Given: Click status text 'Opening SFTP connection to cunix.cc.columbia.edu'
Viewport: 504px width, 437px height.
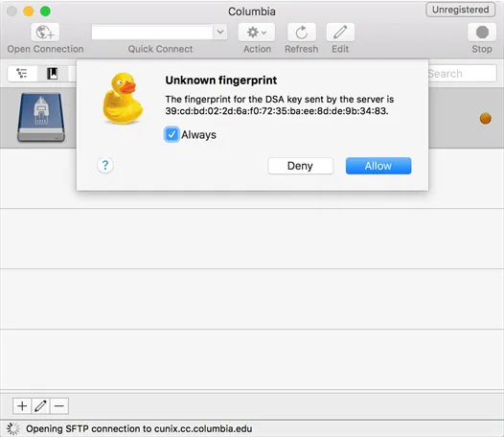Looking at the screenshot, I should (139, 428).
